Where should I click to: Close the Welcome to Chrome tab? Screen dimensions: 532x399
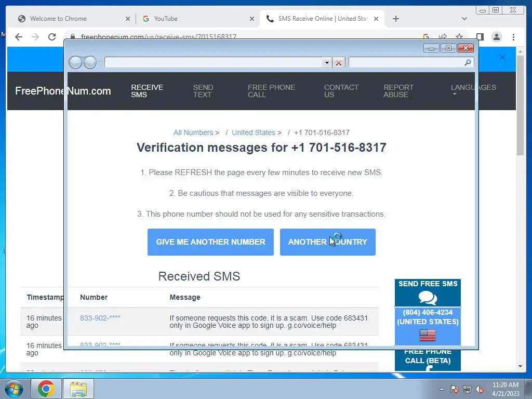(128, 19)
